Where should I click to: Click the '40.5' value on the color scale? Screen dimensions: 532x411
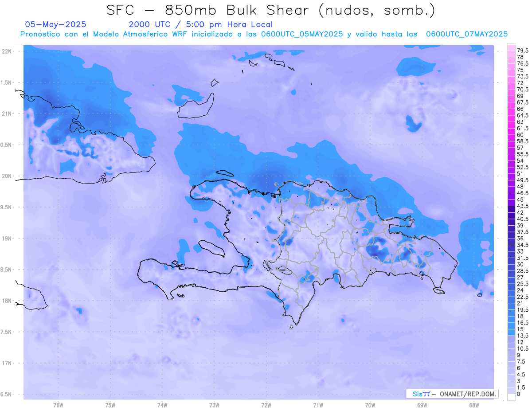(x=523, y=219)
